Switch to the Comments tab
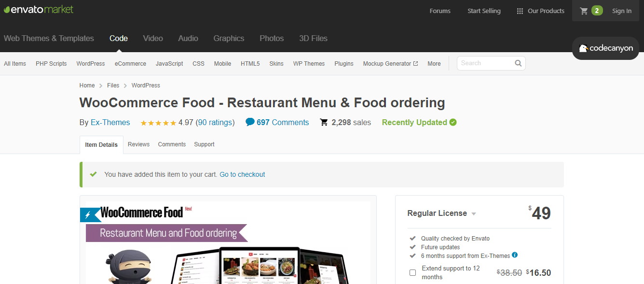This screenshot has width=644, height=284. pos(172,144)
